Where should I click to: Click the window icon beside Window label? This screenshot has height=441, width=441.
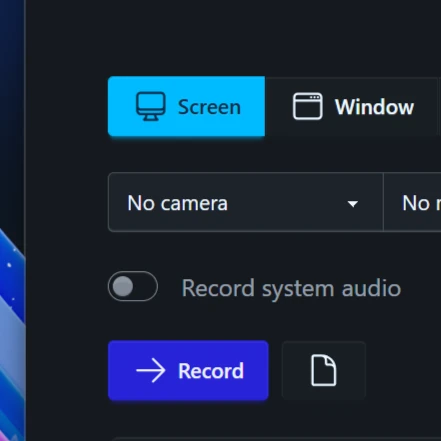tap(307, 106)
